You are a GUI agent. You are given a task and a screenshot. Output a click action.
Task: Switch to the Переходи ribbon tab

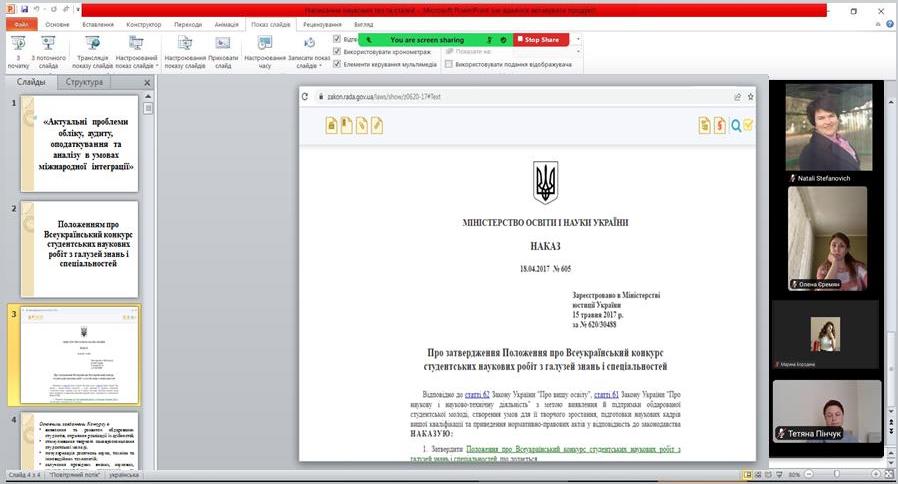coord(188,25)
